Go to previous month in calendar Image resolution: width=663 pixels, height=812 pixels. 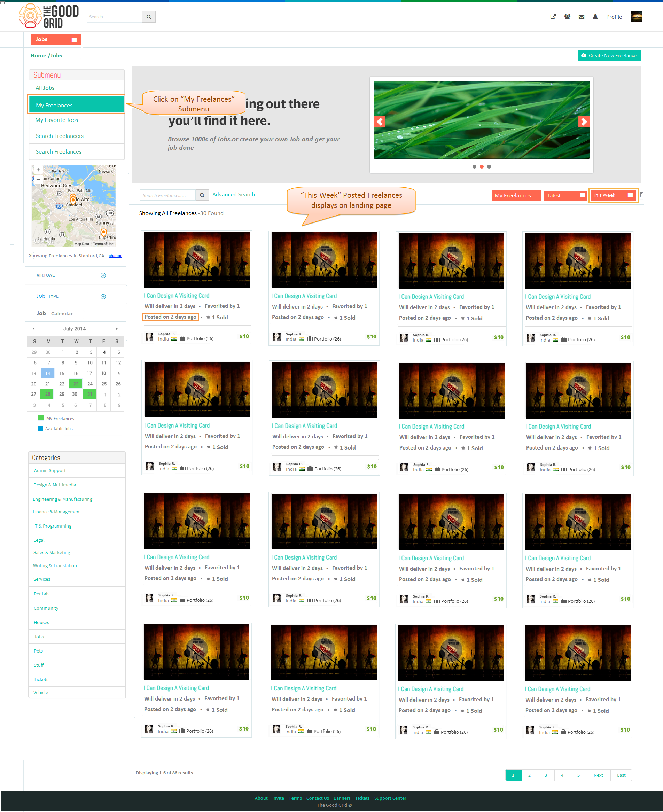(x=34, y=329)
